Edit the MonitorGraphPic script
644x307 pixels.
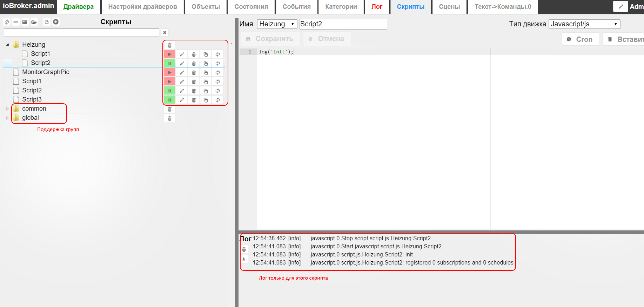[x=182, y=73]
